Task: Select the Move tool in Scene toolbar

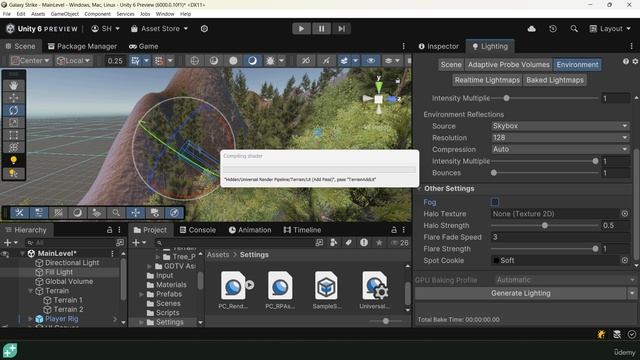Action: (x=13, y=98)
